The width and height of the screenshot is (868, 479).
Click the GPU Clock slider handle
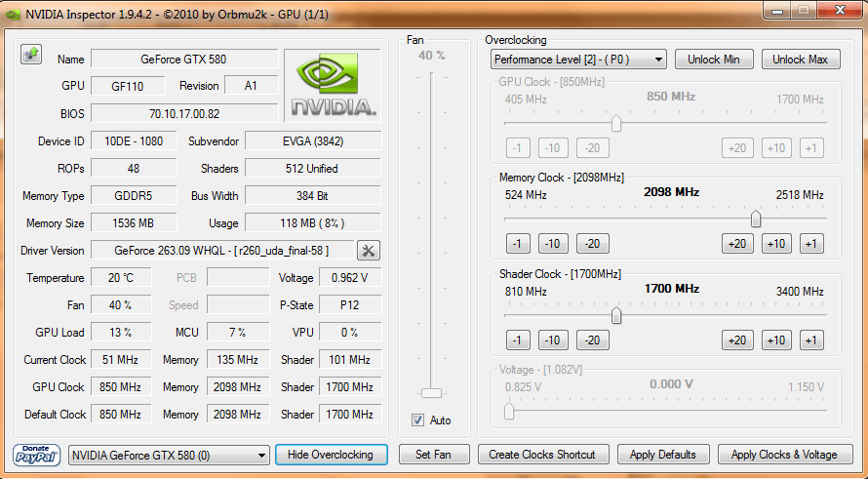coord(616,124)
